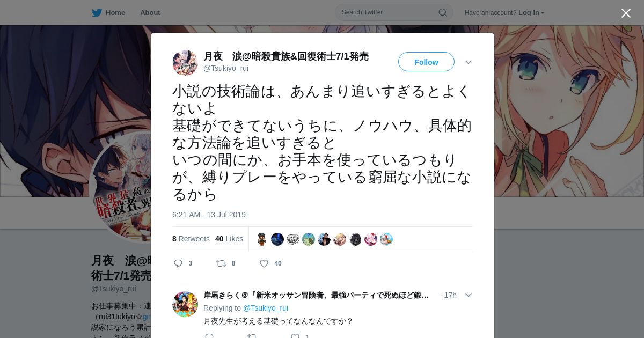Click the Twitter bird Home icon
The image size is (644, 338).
(x=97, y=13)
